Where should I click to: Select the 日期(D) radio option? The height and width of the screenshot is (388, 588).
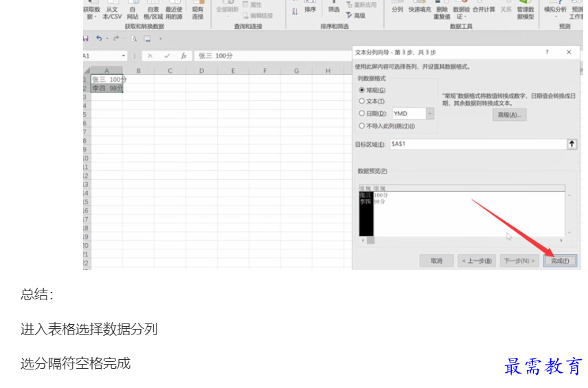coord(373,113)
